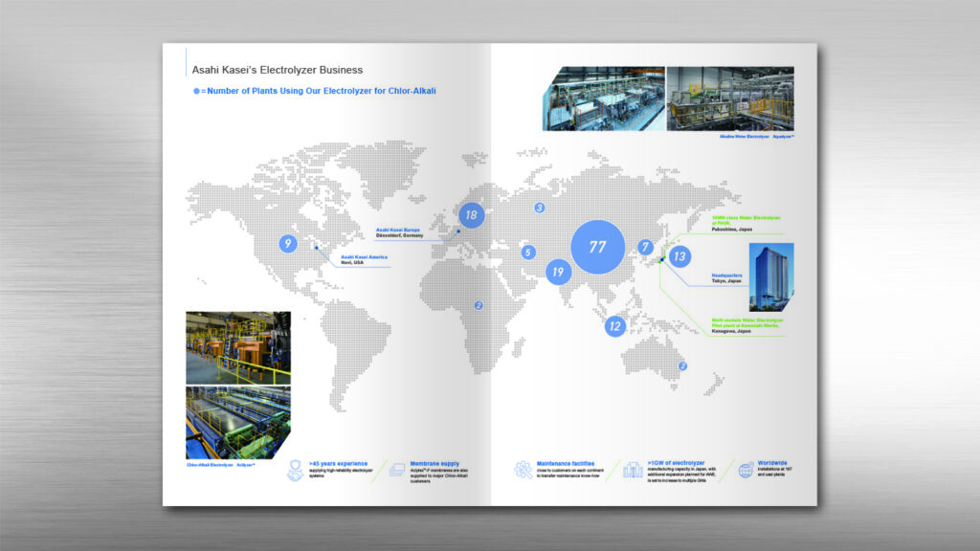Click the 9 bubble over North America
This screenshot has width=980, height=551.
click(287, 244)
